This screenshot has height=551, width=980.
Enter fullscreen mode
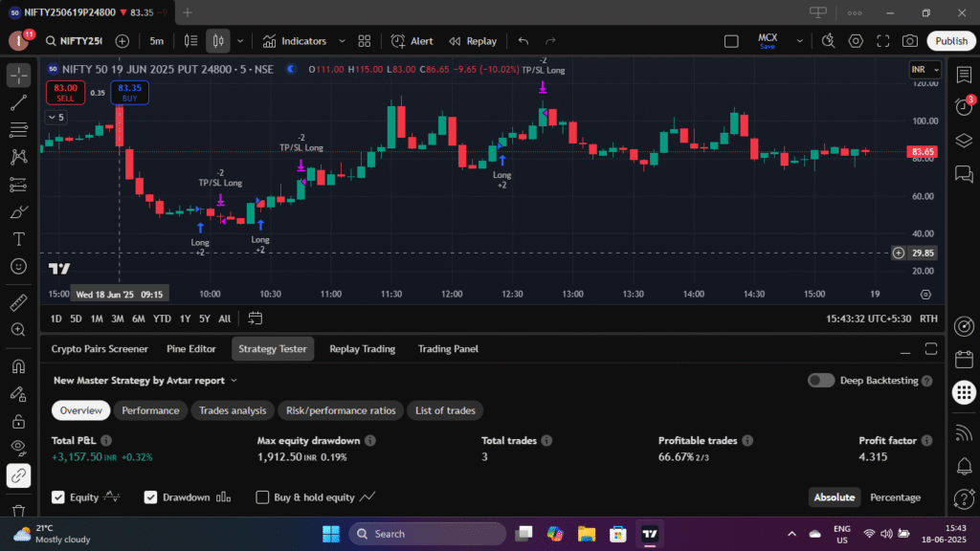(883, 41)
